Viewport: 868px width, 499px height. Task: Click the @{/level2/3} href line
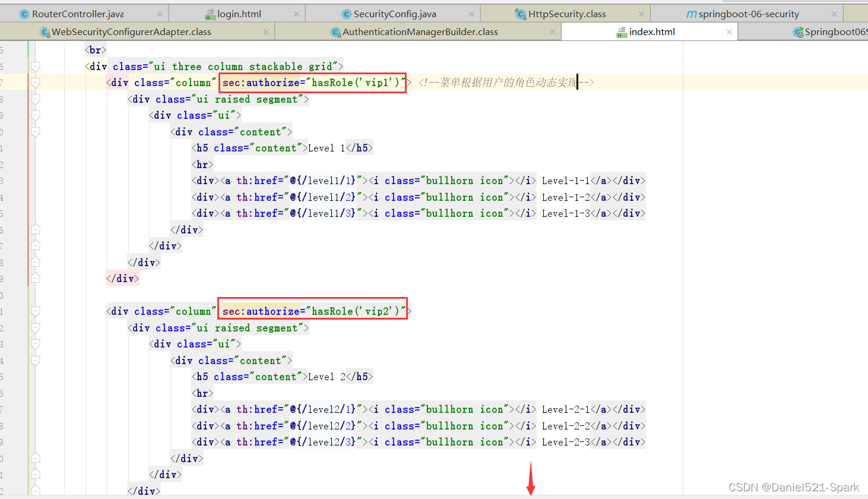pos(419,442)
